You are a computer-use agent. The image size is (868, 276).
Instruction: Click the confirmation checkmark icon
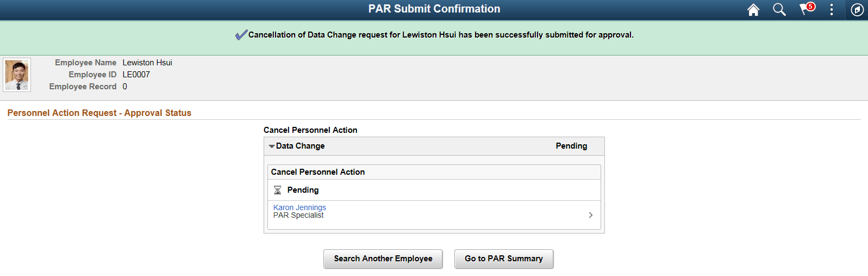241,35
